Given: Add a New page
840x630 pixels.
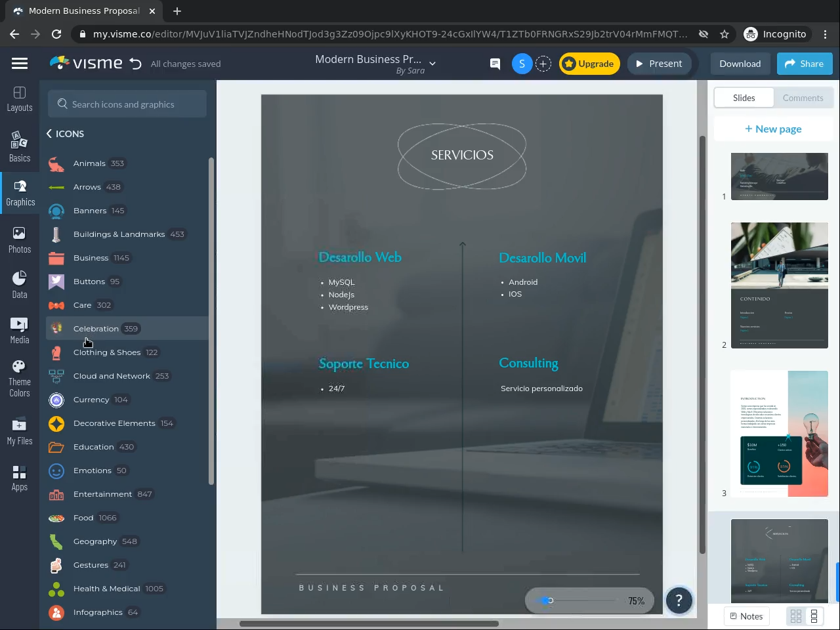Looking at the screenshot, I should pos(774,129).
